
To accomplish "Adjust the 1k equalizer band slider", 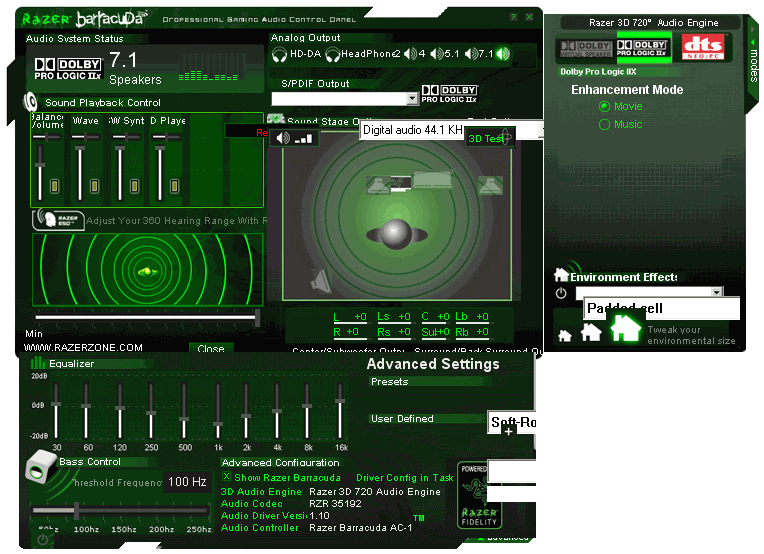I will tap(218, 410).
